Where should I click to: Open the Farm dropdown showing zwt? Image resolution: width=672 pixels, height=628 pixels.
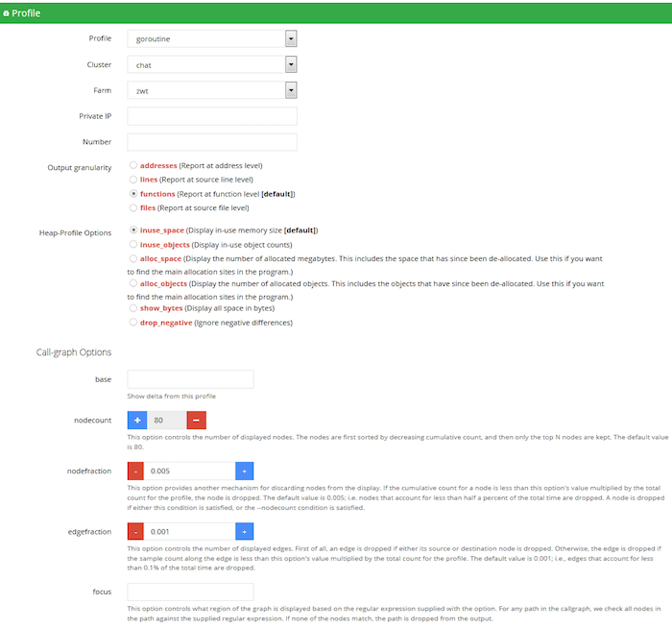click(211, 90)
